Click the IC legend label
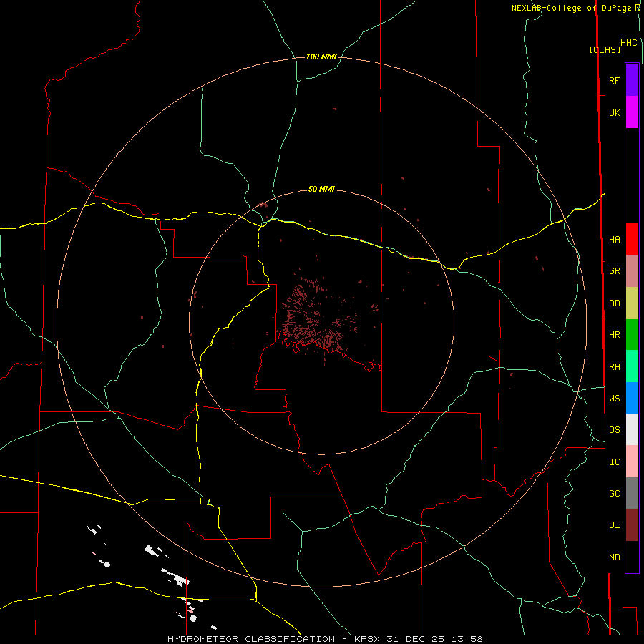Screen dimensions: 644x644 coord(614,462)
